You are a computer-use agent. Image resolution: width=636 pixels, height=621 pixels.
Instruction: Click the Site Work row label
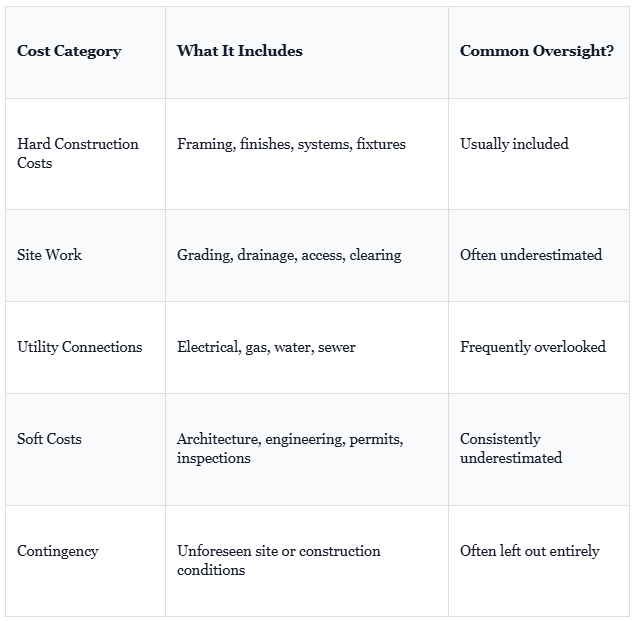click(x=49, y=255)
